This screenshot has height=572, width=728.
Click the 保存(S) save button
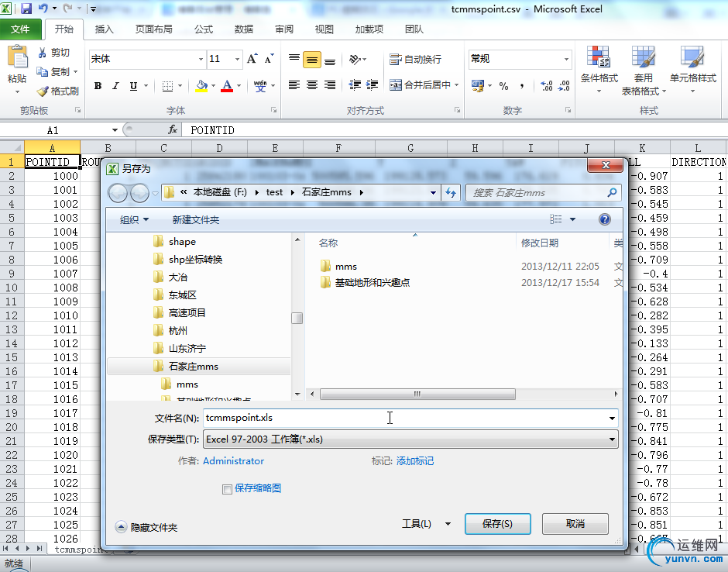pos(498,524)
